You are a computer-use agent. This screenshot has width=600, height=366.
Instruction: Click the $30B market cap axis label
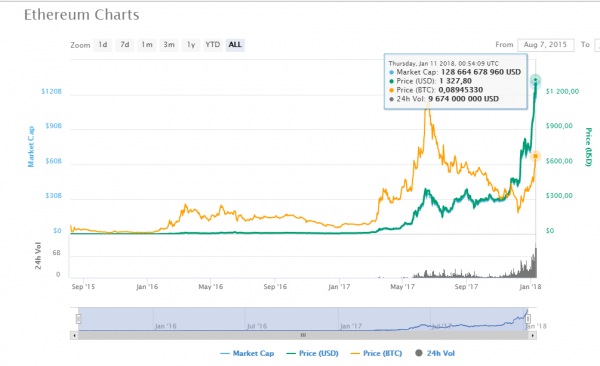pos(53,196)
